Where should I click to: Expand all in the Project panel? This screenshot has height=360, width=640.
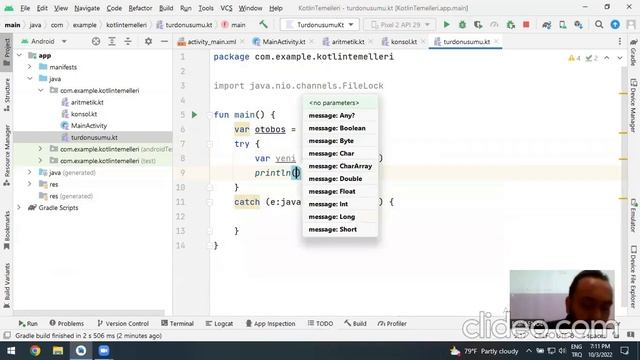(112, 41)
